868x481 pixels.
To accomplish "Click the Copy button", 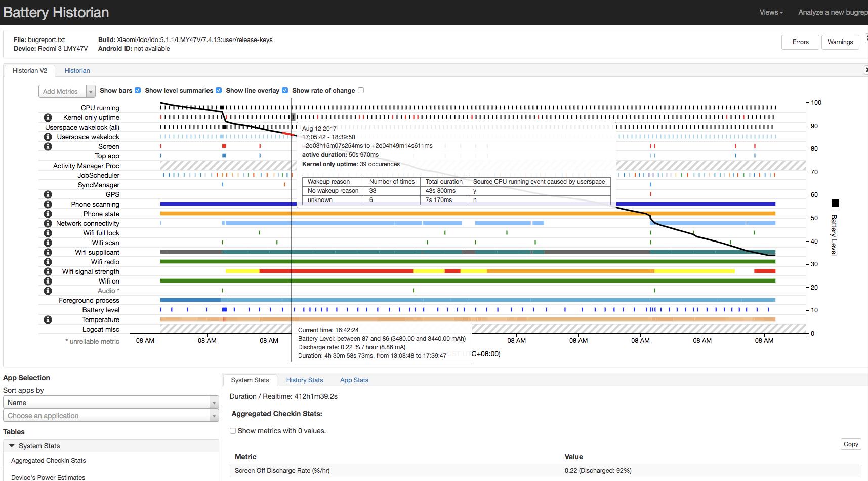I will coord(851,444).
